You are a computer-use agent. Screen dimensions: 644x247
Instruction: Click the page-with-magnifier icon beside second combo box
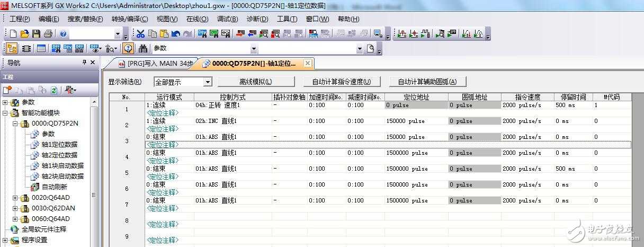point(371,48)
